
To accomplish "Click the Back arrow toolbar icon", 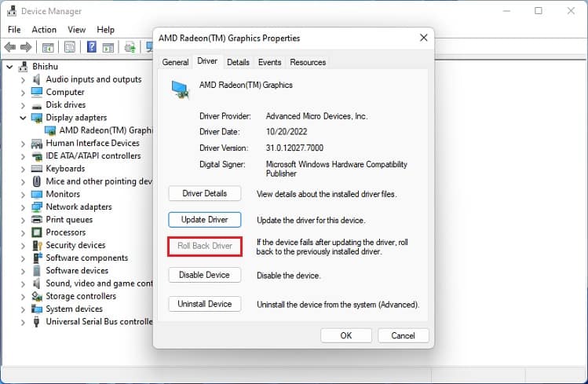I will [9, 47].
